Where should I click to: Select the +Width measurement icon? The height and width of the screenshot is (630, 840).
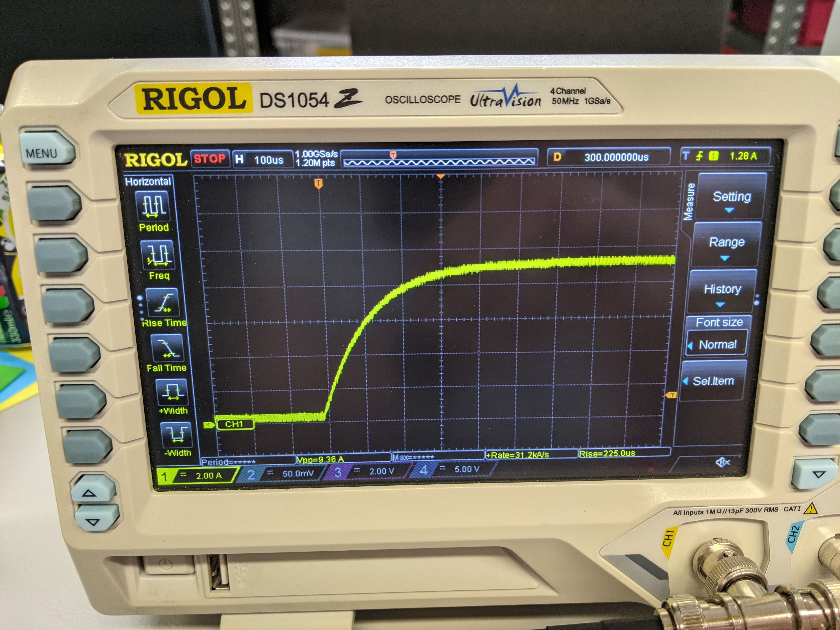pos(172,393)
